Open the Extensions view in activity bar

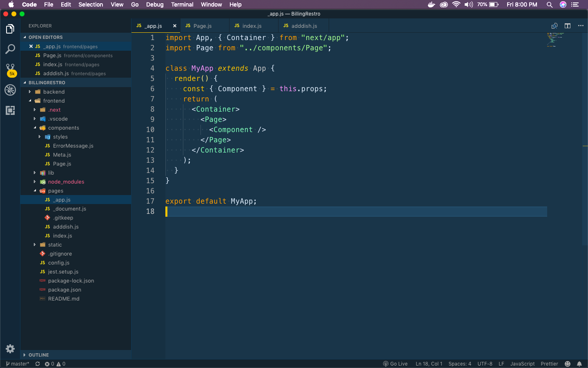[10, 110]
